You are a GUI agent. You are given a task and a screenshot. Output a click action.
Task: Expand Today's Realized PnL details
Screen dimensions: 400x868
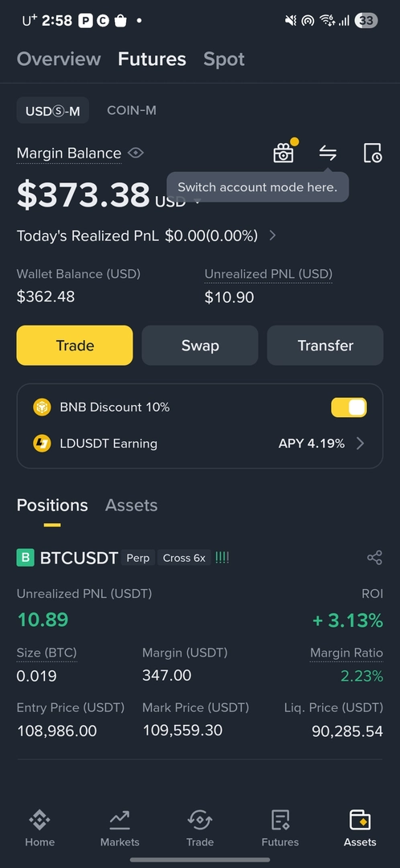tap(272, 235)
